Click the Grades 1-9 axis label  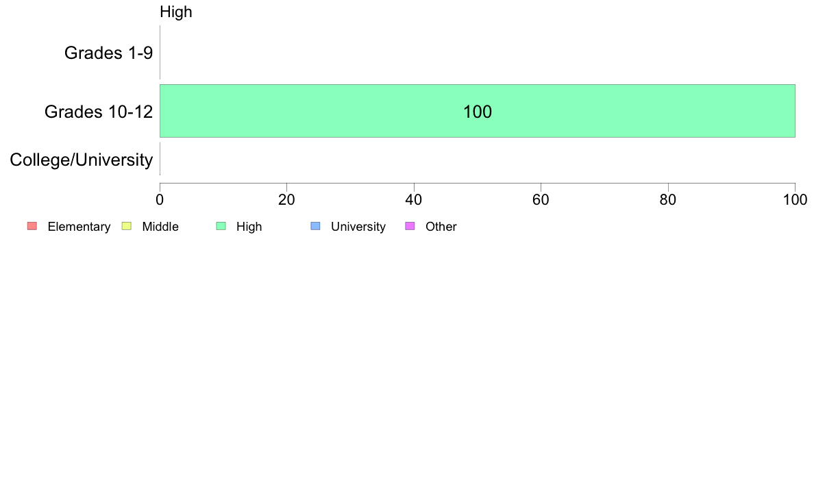108,53
